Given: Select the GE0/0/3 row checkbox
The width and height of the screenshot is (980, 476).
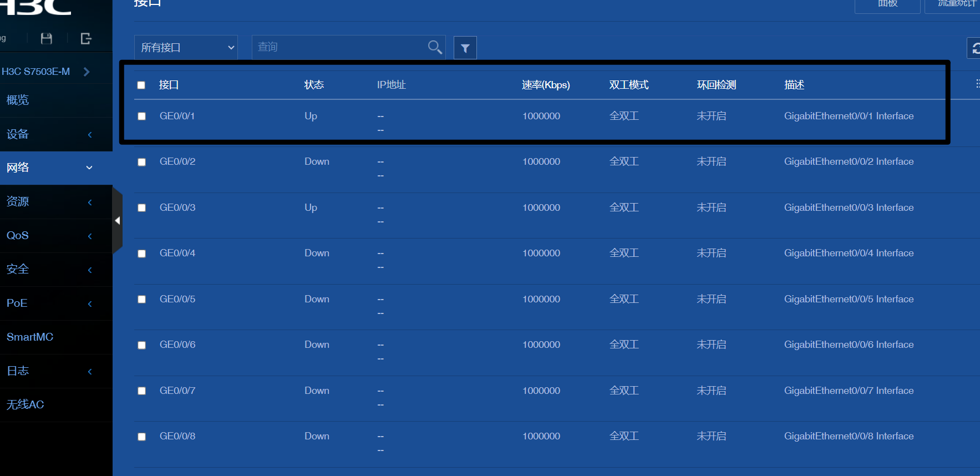Looking at the screenshot, I should 142,208.
